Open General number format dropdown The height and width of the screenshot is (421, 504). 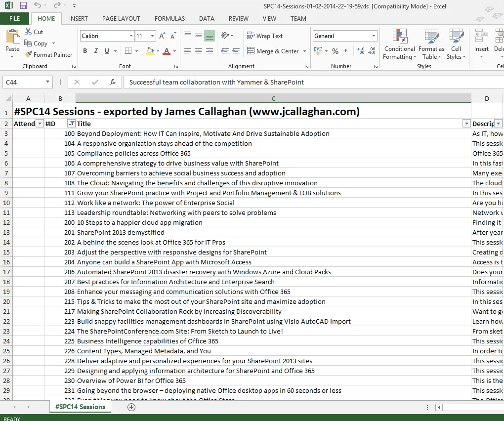coord(374,36)
